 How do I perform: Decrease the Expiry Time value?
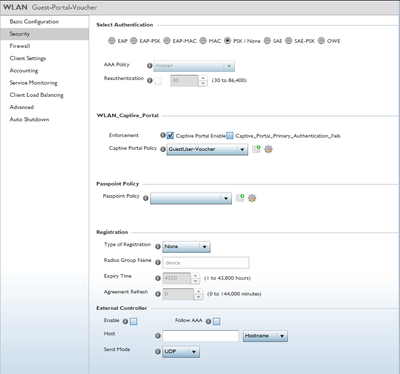[x=196, y=281]
